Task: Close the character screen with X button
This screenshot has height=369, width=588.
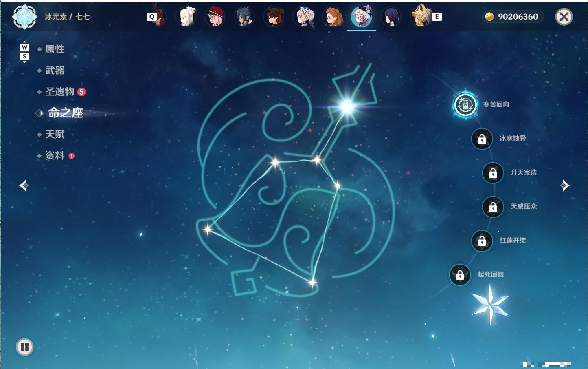Action: pyautogui.click(x=564, y=17)
